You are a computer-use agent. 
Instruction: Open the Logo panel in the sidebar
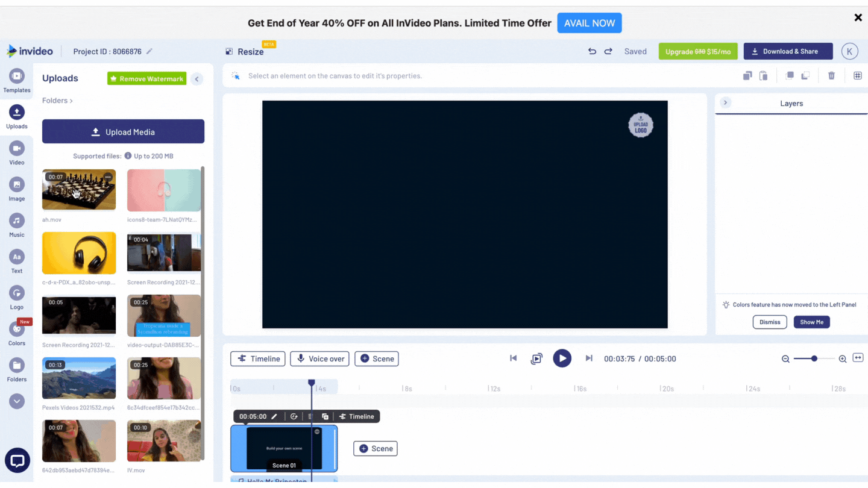(x=17, y=298)
